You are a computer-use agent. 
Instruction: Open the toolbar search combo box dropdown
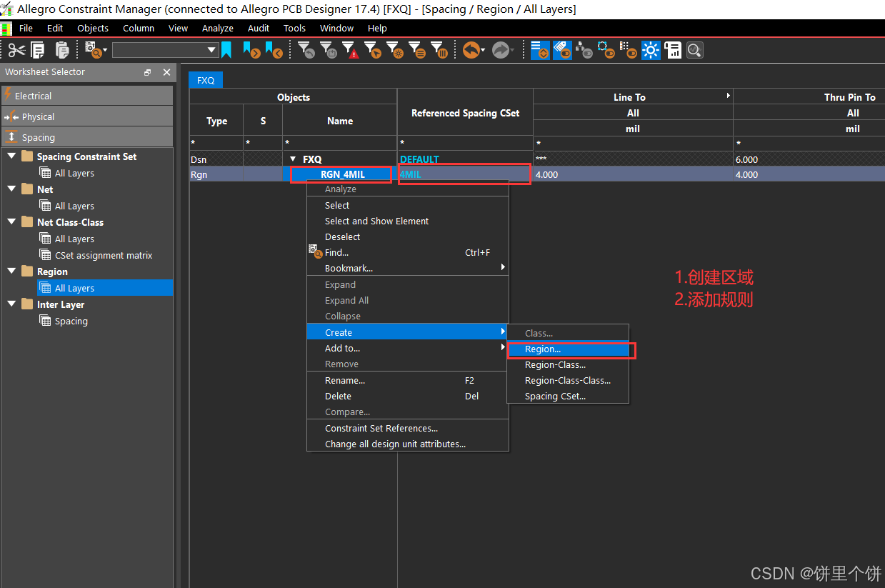tap(211, 50)
